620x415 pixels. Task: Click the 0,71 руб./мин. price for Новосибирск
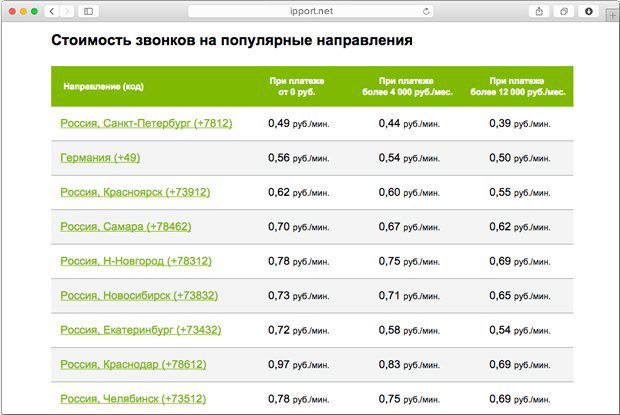[409, 295]
